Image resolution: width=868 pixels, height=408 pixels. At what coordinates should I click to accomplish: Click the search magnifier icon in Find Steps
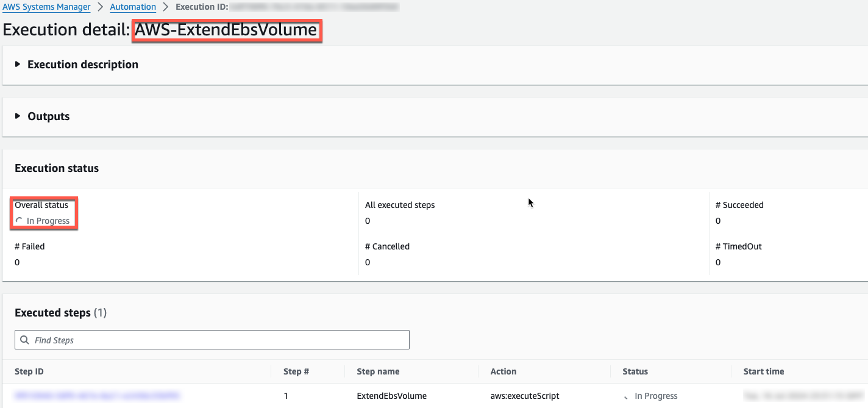pos(24,340)
